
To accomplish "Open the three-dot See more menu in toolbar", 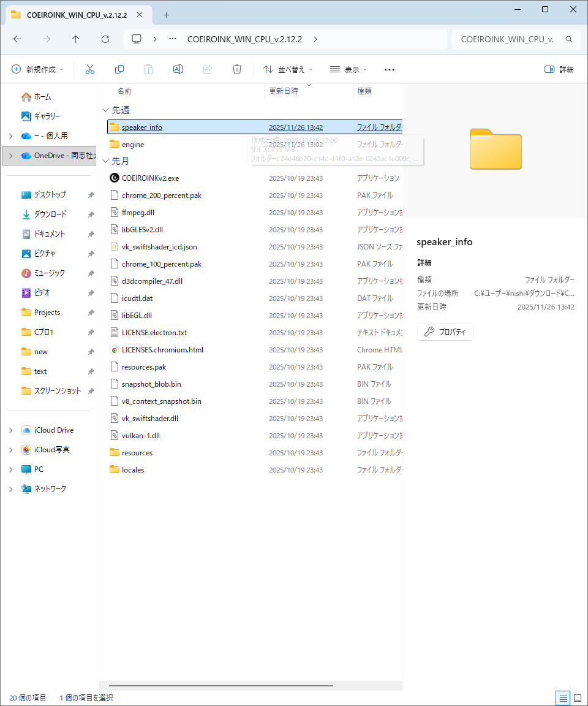I will [x=390, y=69].
